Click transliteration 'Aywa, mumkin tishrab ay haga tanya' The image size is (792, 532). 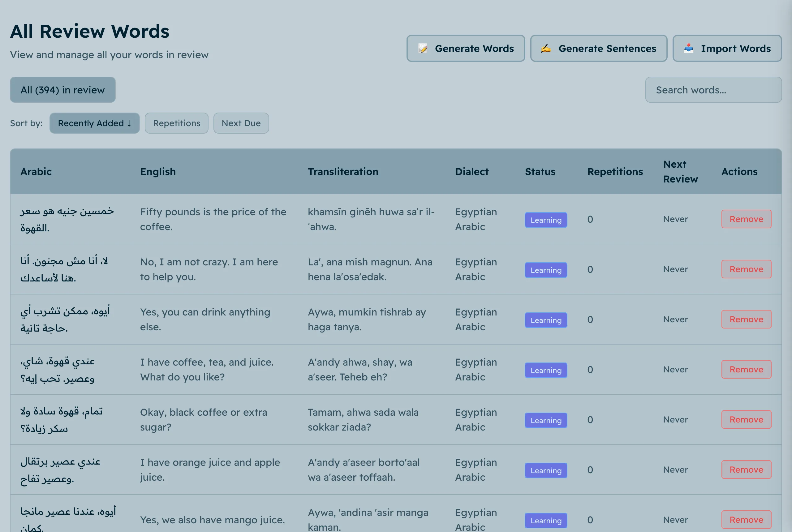[367, 319]
